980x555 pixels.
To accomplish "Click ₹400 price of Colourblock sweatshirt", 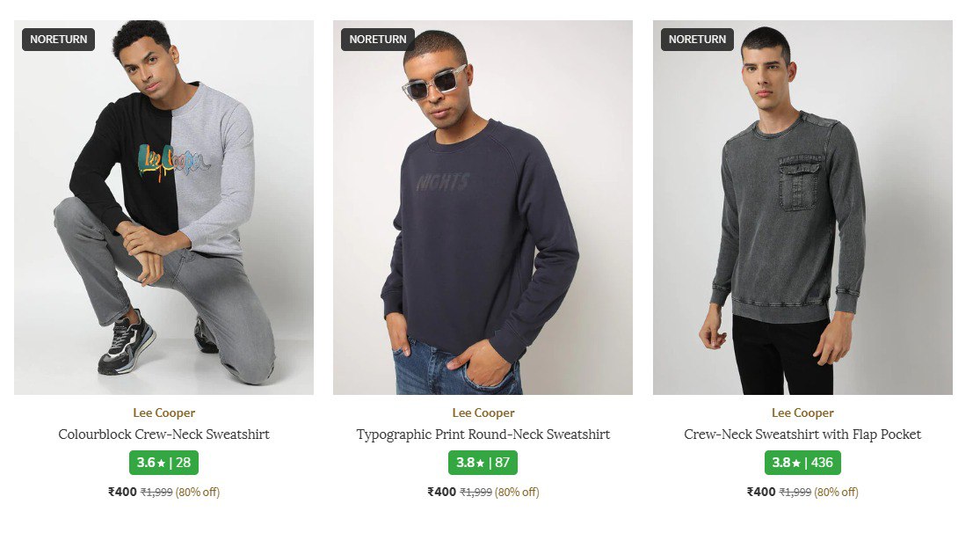I will tap(122, 492).
